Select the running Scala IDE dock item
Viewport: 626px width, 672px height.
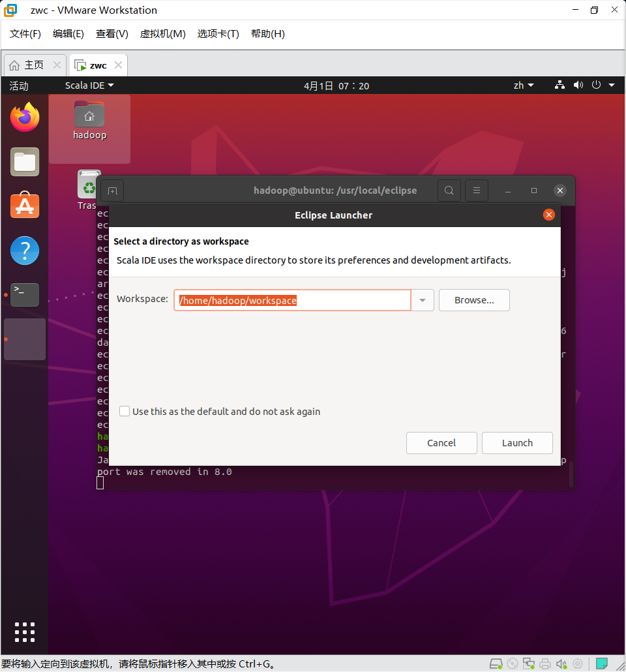[25, 339]
